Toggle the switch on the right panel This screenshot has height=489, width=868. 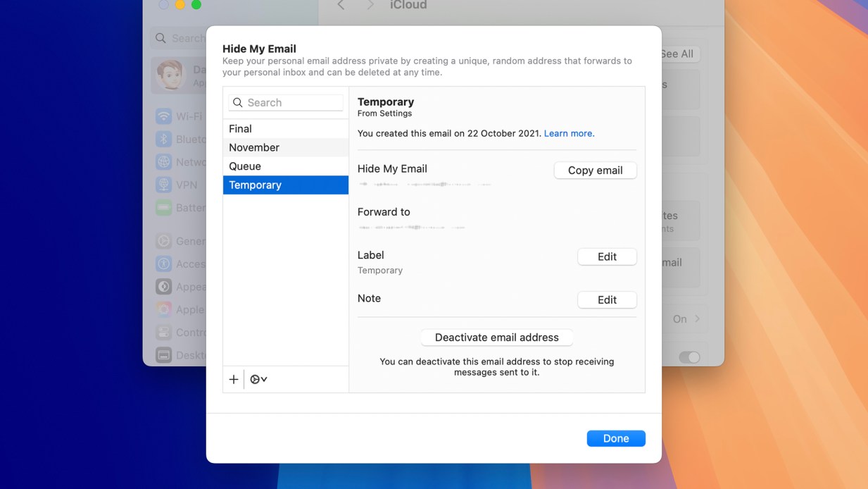pos(689,357)
